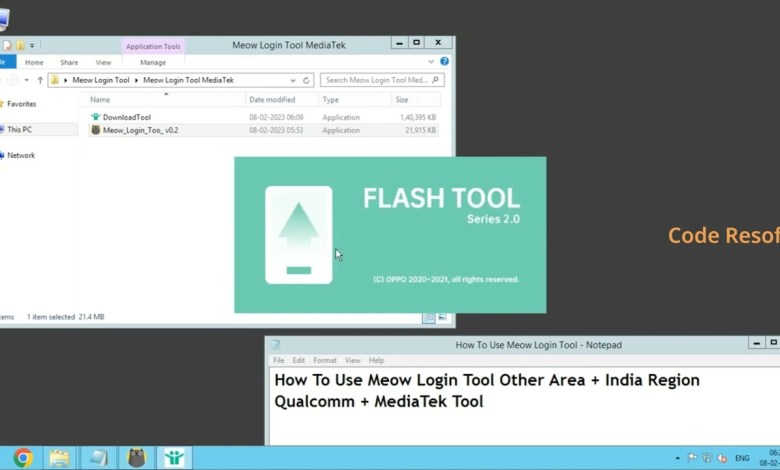This screenshot has width=780, height=470.
Task: Sort files by Type column header
Action: (355, 99)
